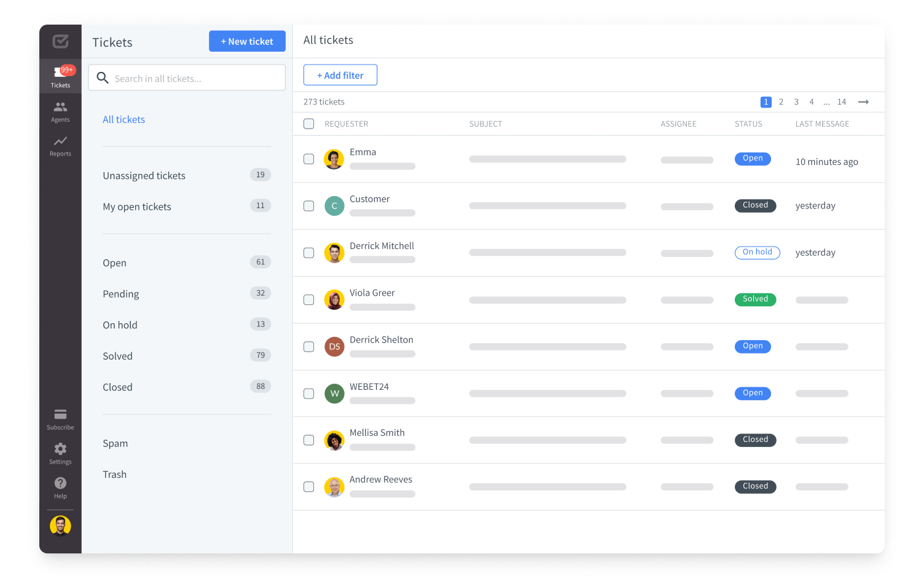Open the On hold status dropdown for Derrick Mitchell
The height and width of the screenshot is (578, 924).
(x=757, y=252)
